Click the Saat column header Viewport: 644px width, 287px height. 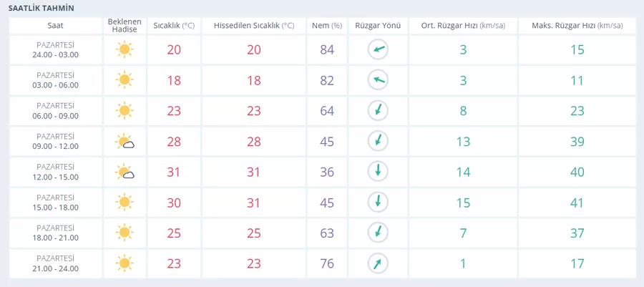55,26
